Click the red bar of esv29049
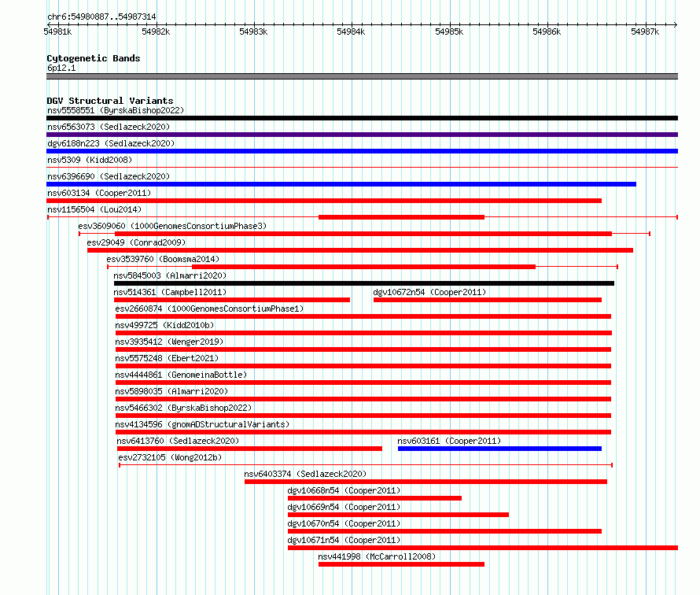 pos(360,250)
